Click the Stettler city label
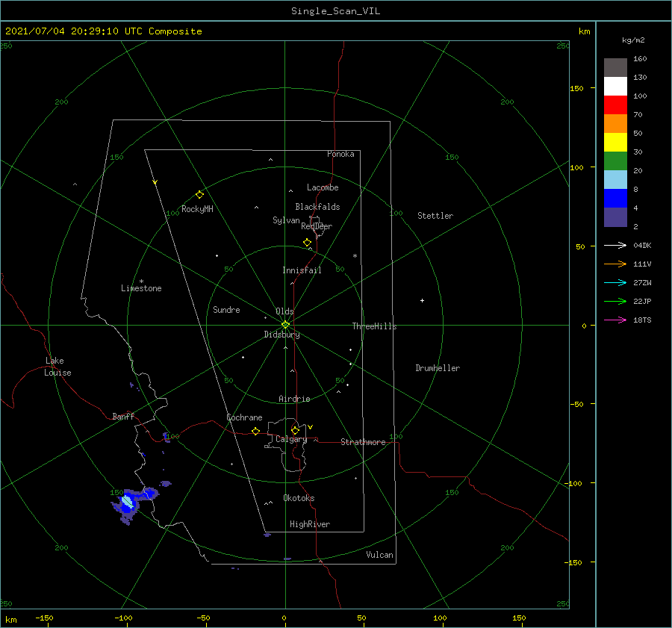 pyautogui.click(x=435, y=216)
